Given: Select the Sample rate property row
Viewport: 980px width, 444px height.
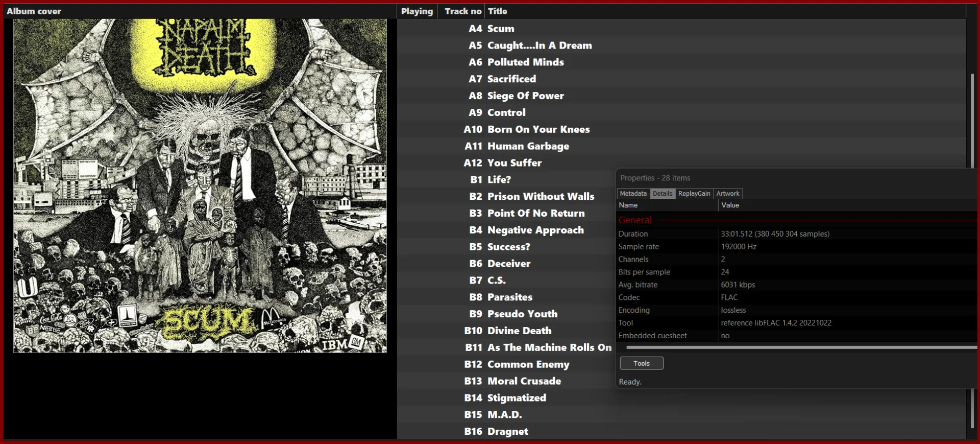Looking at the screenshot, I should coord(796,246).
